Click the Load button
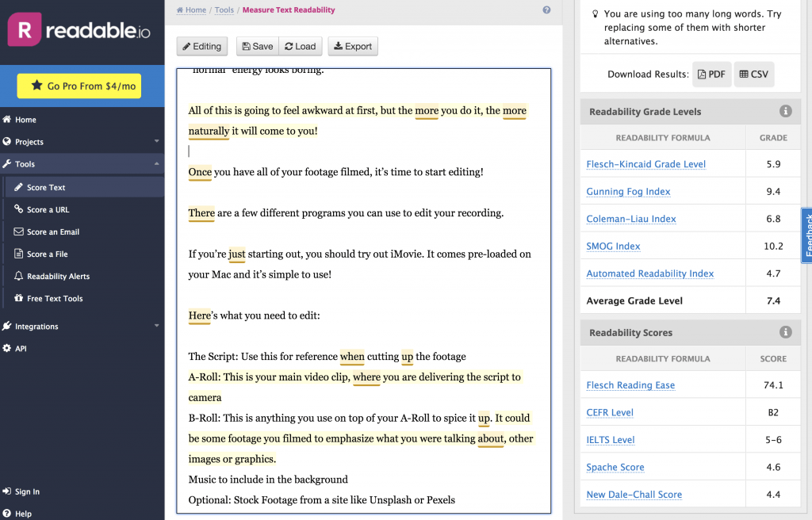The image size is (812, 520). tap(301, 46)
